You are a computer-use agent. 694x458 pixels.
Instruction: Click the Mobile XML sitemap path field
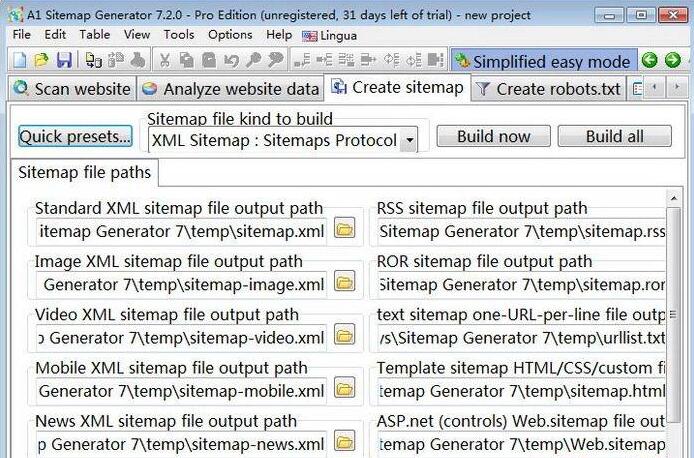pos(181,391)
